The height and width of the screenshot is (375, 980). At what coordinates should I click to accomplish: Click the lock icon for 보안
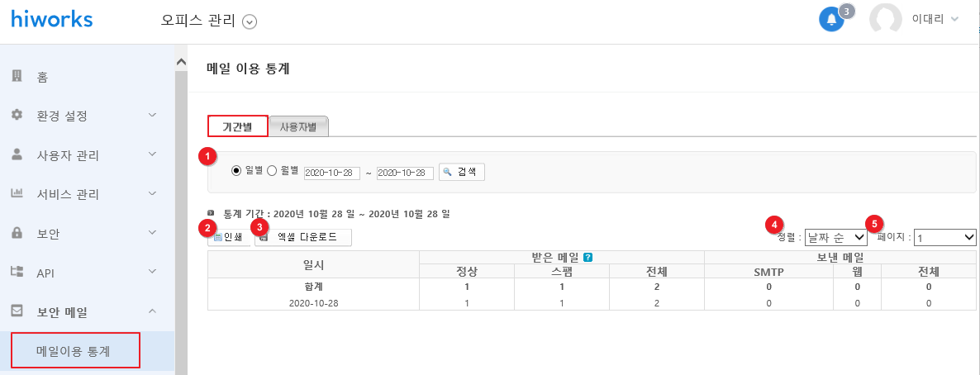click(17, 232)
